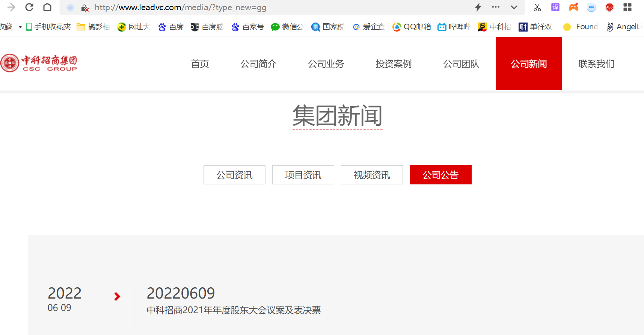
Task: Open 公司简介 navigation item
Action: click(x=258, y=64)
